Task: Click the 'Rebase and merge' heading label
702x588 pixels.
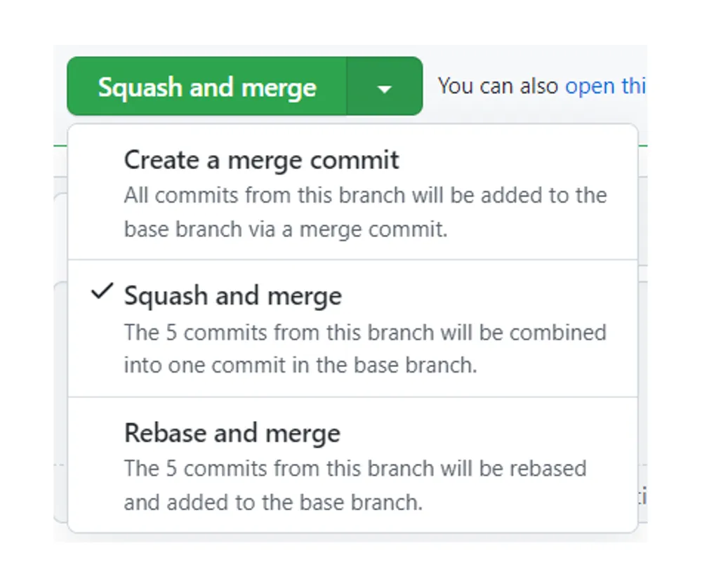Action: pos(232,434)
